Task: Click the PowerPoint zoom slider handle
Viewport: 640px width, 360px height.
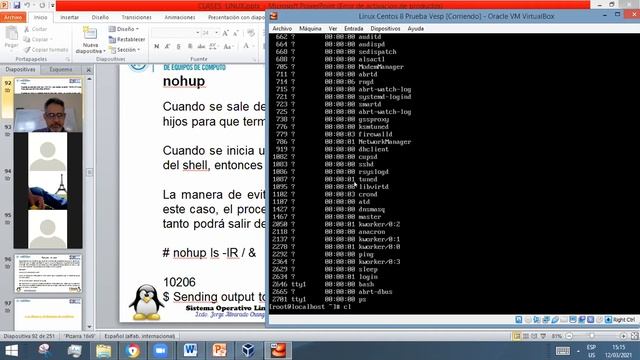Action: (591, 336)
